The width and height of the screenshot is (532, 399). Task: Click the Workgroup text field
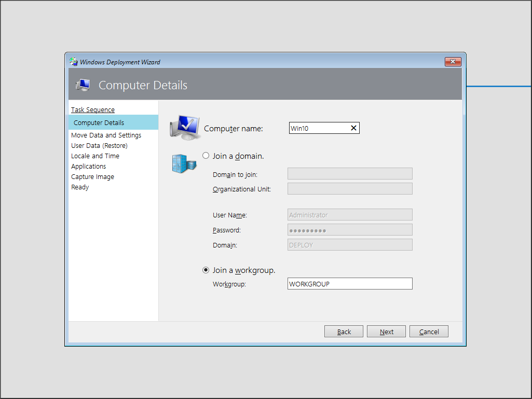click(349, 284)
